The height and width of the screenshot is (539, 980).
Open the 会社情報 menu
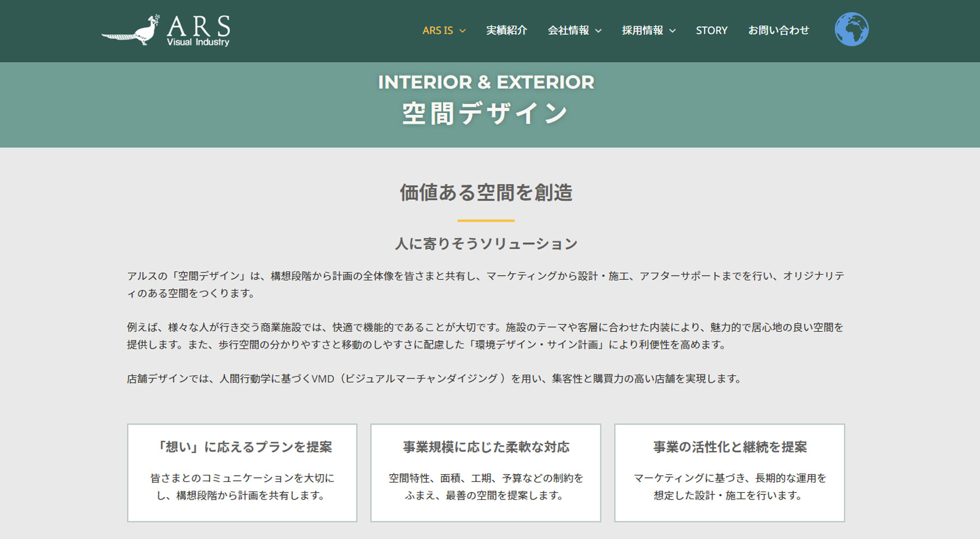click(568, 30)
